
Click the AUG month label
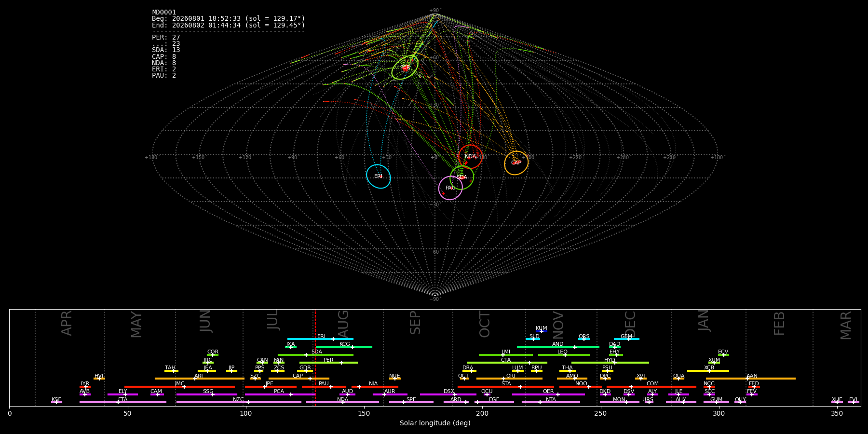pyautogui.click(x=343, y=325)
